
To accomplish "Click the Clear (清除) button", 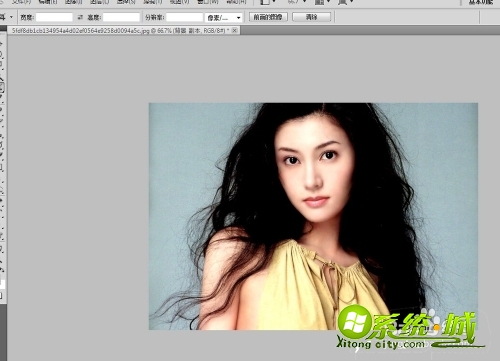I will 312,17.
